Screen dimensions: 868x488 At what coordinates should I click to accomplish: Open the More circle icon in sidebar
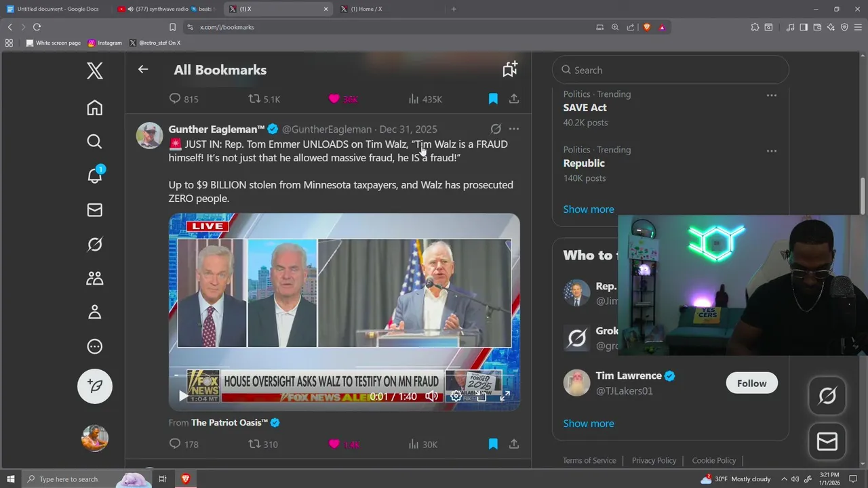tap(95, 346)
